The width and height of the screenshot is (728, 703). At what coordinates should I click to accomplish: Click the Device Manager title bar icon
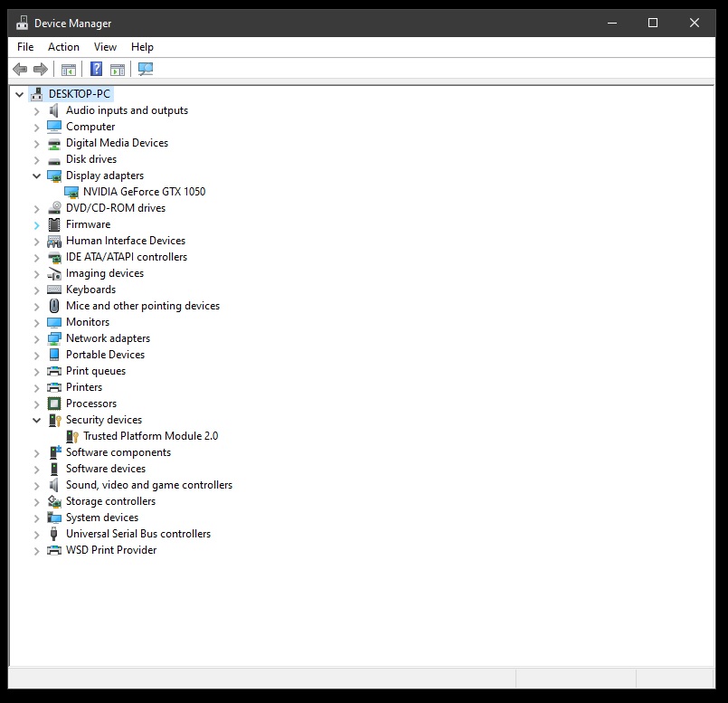23,24
